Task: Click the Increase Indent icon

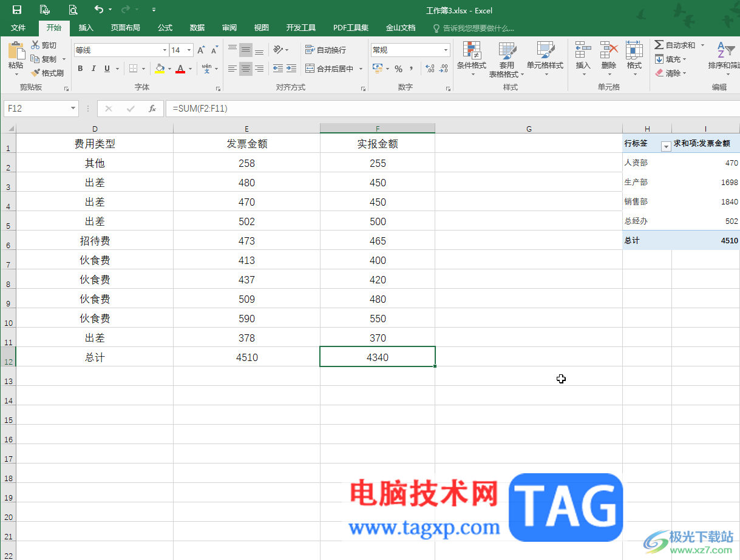Action: tap(291, 69)
